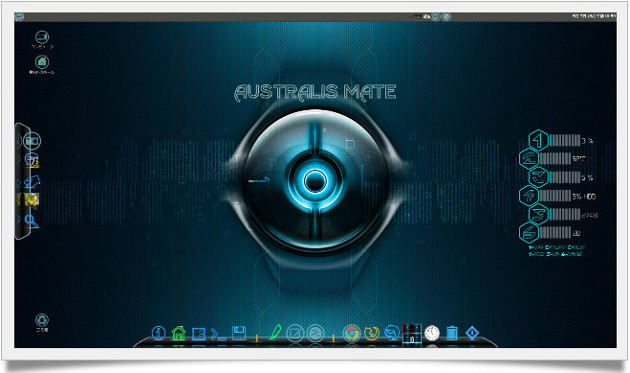Viewport: 630px width, 373px height.
Task: Open the green home folder dock icon
Action: tap(178, 333)
